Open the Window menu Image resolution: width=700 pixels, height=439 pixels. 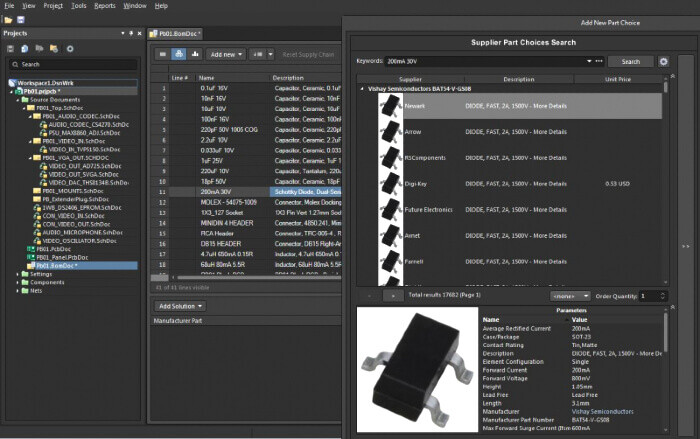135,6
